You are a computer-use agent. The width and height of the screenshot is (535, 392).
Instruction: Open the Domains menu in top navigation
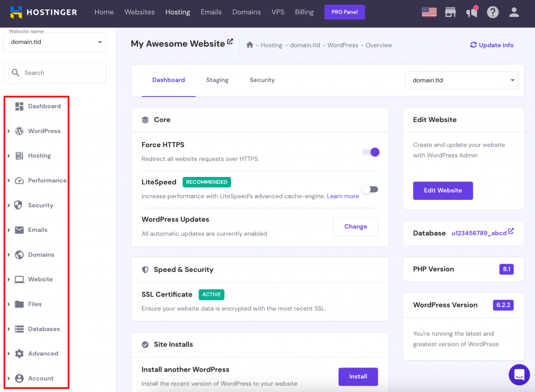[246, 12]
